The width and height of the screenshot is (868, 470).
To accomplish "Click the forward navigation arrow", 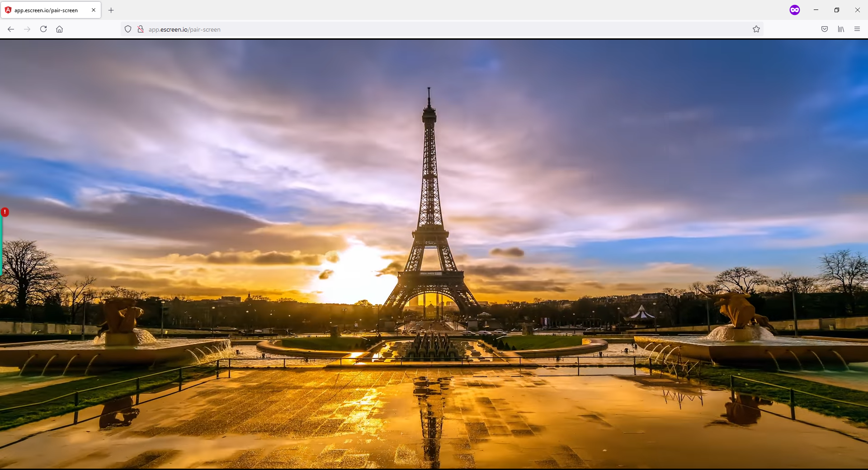I will 27,29.
